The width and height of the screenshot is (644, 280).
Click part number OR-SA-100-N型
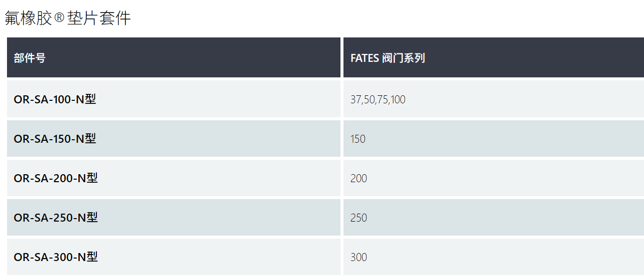[55, 99]
